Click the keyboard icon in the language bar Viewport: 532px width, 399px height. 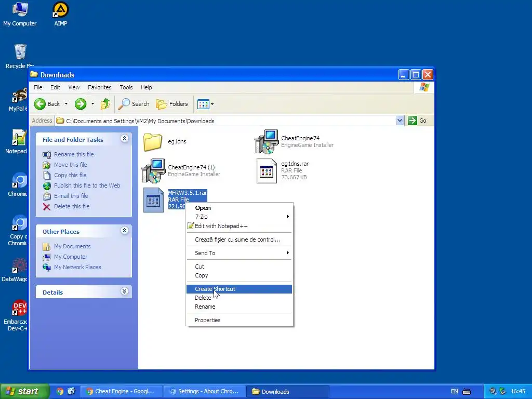click(x=467, y=392)
